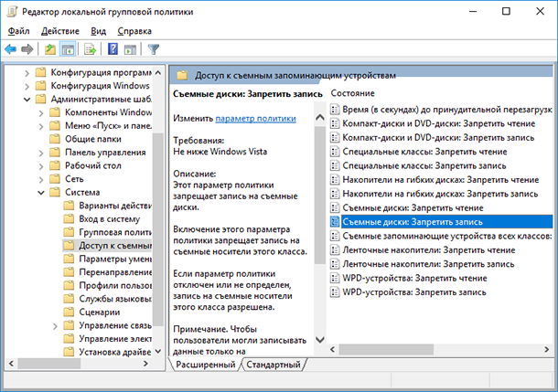Expand the "Сеть" tree node
The height and width of the screenshot is (392, 558).
41,179
